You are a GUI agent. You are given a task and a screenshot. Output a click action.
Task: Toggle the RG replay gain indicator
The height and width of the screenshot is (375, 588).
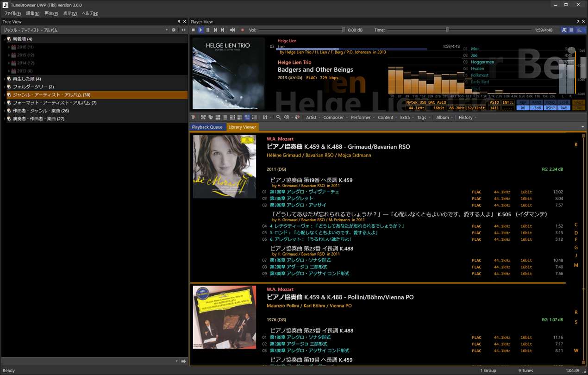pyautogui.click(x=523, y=108)
